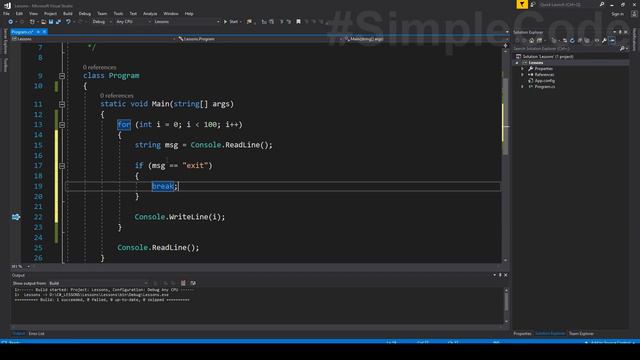This screenshot has height=360, width=640.
Task: Open the Any CPU platform dropdown
Action: pos(133,22)
